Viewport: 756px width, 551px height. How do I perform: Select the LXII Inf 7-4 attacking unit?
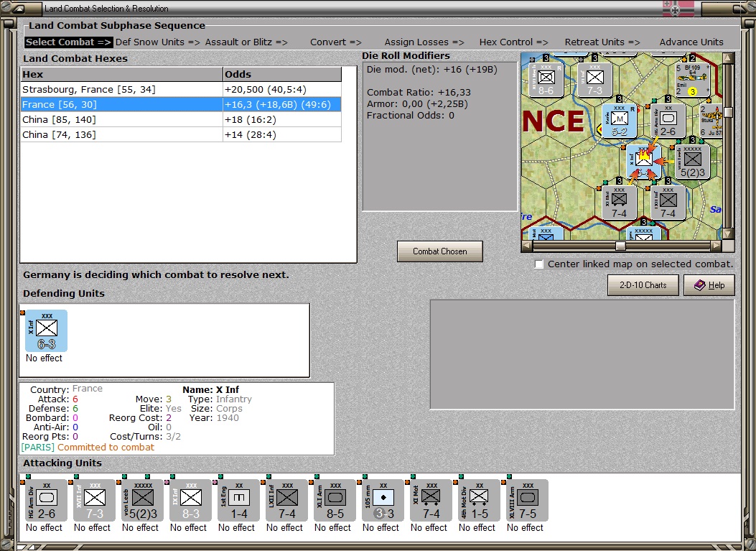point(287,500)
